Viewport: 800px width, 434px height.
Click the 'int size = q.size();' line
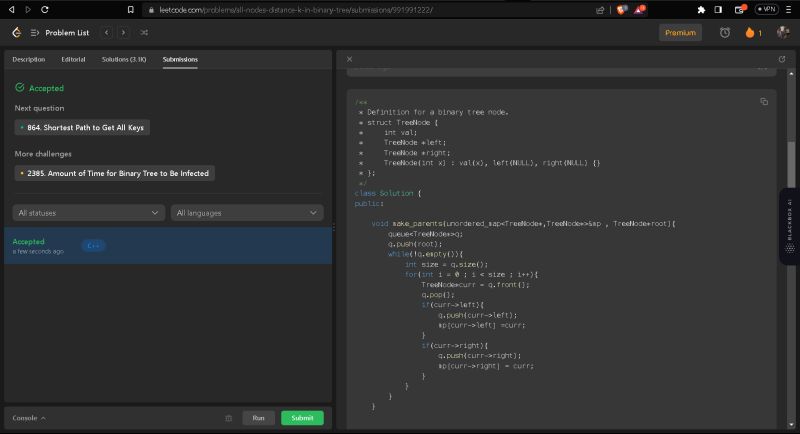[x=447, y=264]
